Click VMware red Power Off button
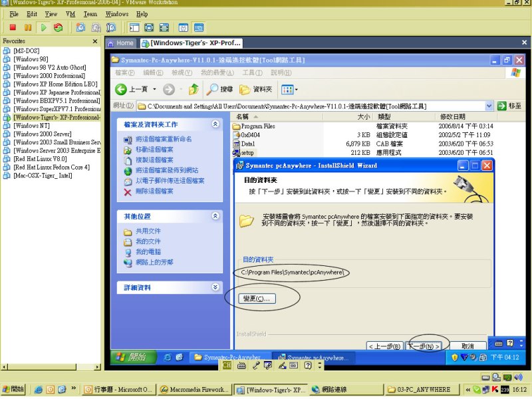Image resolution: width=532 pixels, height=399 pixels. 13,27
